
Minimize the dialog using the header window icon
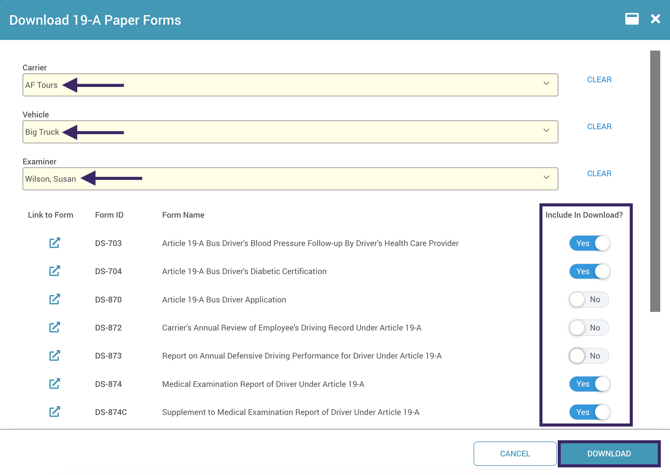[632, 19]
